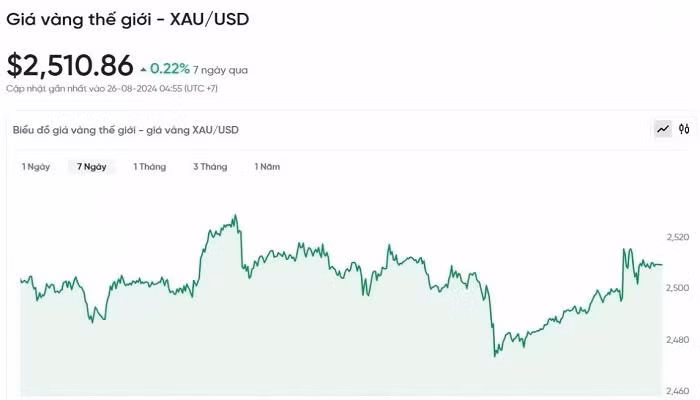Image resolution: width=700 pixels, height=400 pixels.
Task: Click the "7 ngày qua" period label
Action: point(220,70)
